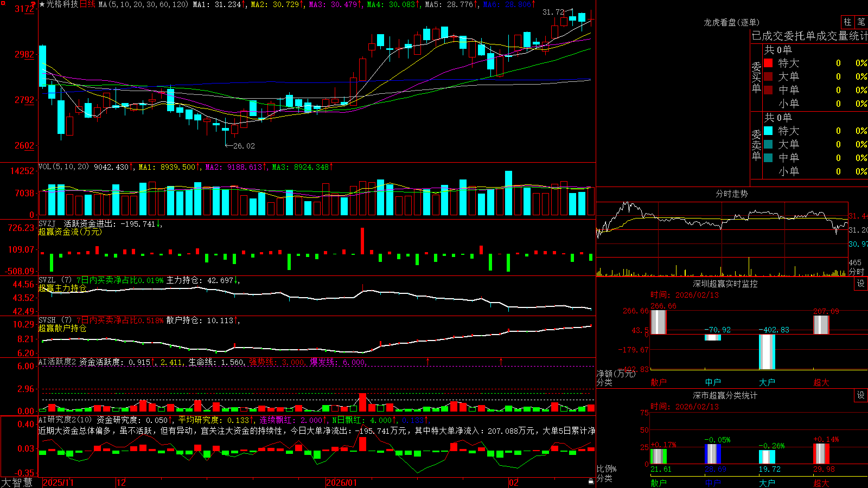The height and width of the screenshot is (488, 868).
Task: Click the red question mark help icon
Action: coord(33,4)
